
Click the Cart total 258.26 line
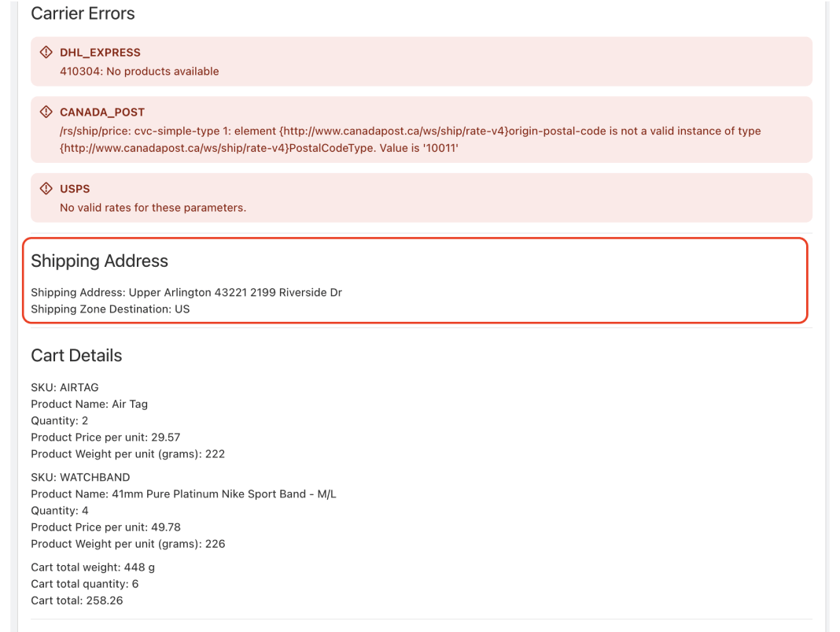coord(77,601)
